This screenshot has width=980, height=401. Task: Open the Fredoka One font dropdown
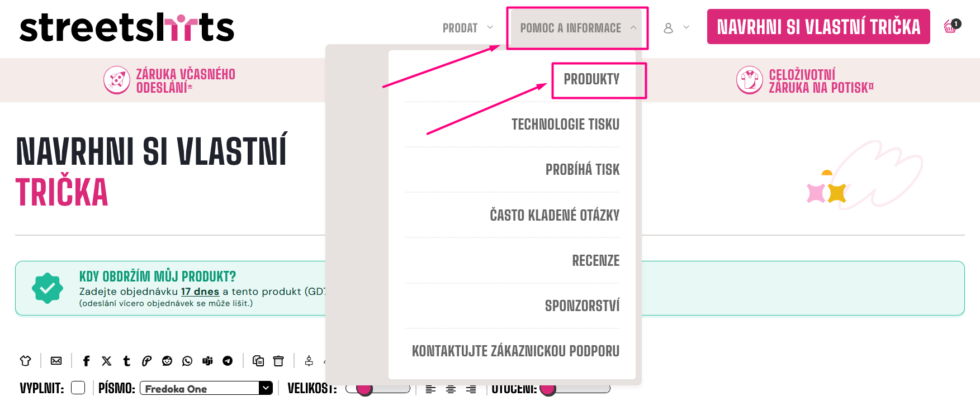click(x=206, y=388)
